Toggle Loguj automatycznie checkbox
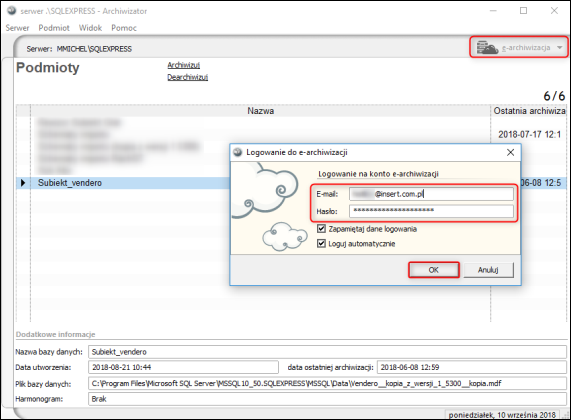571x420 pixels. click(x=321, y=243)
